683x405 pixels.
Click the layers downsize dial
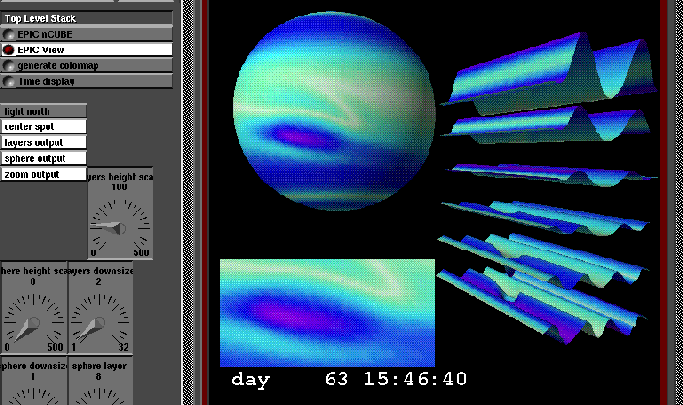coord(99,321)
